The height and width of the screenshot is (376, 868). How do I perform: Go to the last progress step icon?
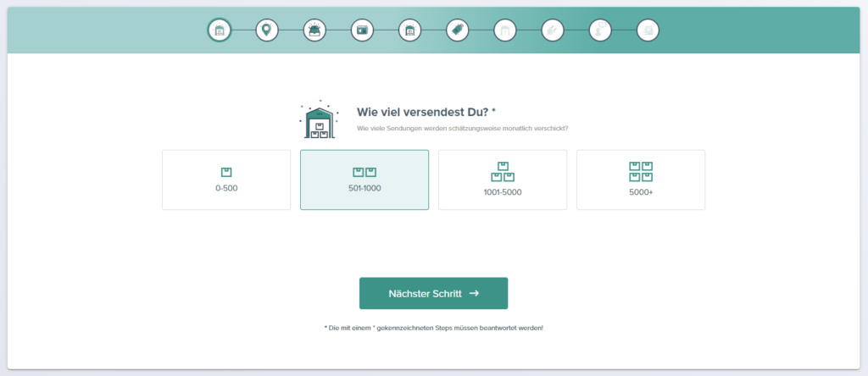pyautogui.click(x=648, y=30)
